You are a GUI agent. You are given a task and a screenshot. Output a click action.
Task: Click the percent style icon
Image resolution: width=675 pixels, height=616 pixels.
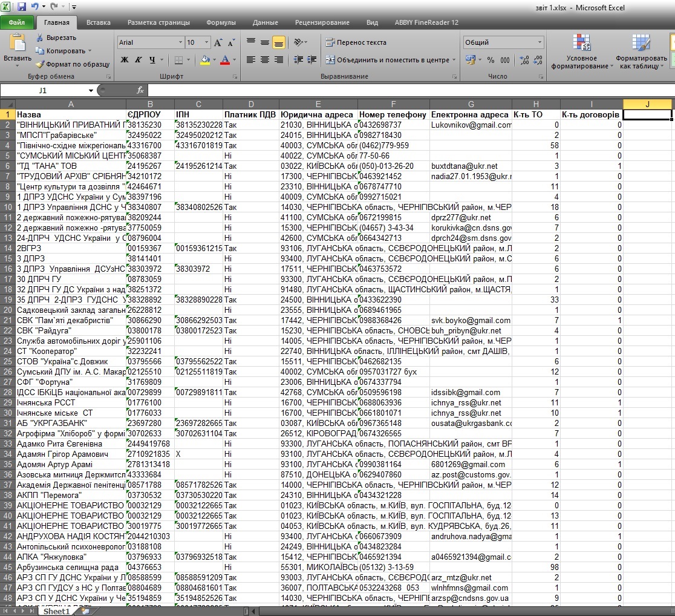click(490, 60)
